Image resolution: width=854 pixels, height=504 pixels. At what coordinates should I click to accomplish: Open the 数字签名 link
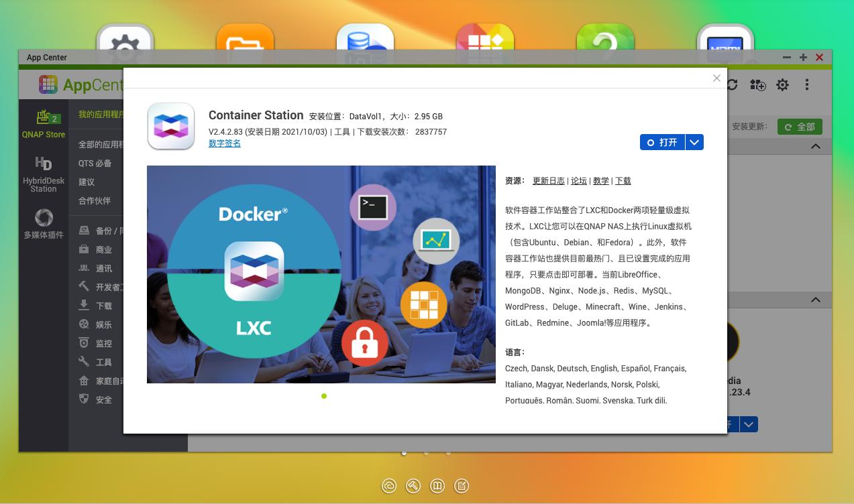[x=224, y=143]
